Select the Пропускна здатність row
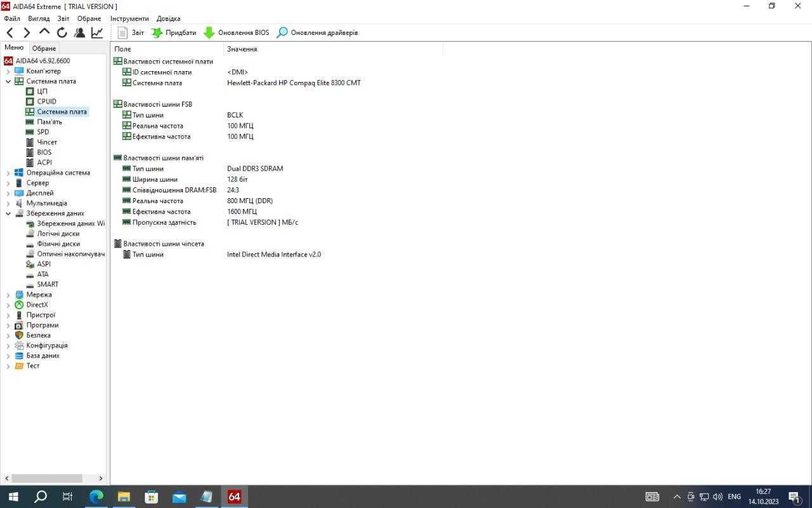This screenshot has width=812, height=508. 277,222
